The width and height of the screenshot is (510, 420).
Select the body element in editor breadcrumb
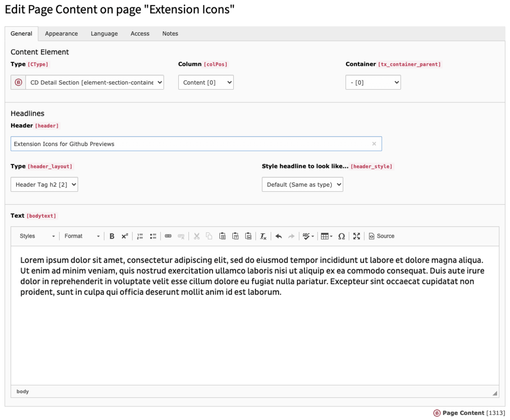click(x=22, y=391)
